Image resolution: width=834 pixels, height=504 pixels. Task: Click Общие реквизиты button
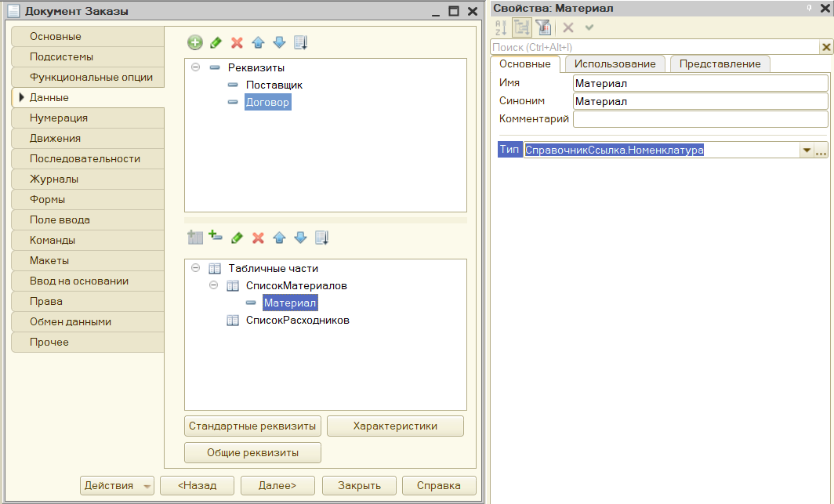(x=252, y=453)
